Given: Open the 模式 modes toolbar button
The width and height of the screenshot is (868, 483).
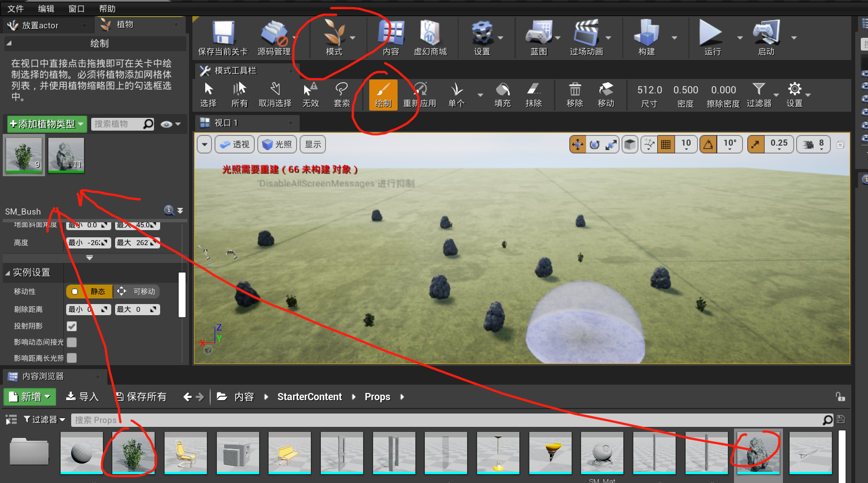Looking at the screenshot, I should 334,38.
